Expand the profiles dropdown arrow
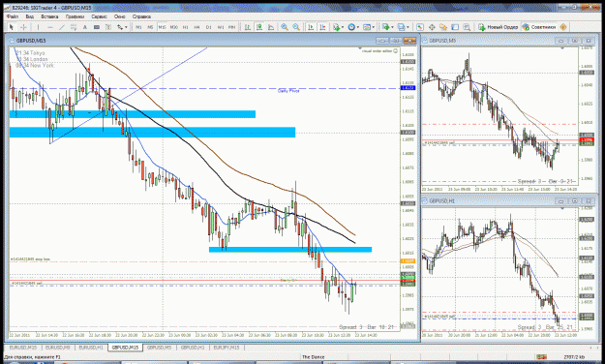 408,27
